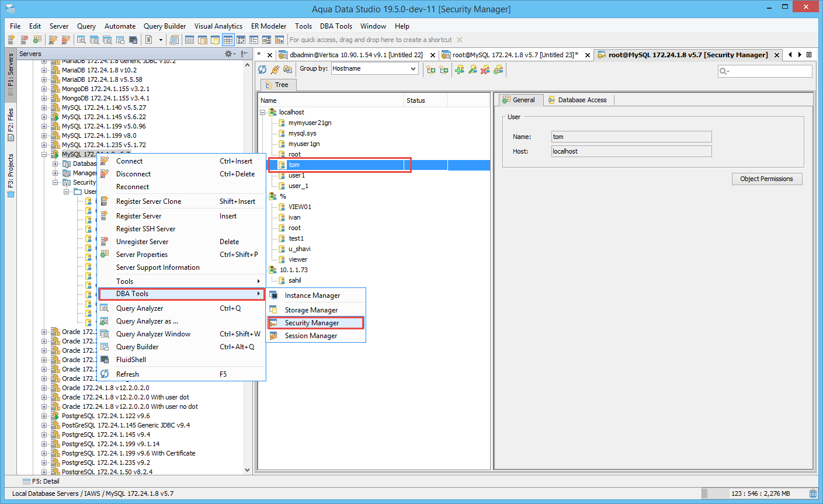
Task: Open the Tools submenu in context menu
Action: 181,281
